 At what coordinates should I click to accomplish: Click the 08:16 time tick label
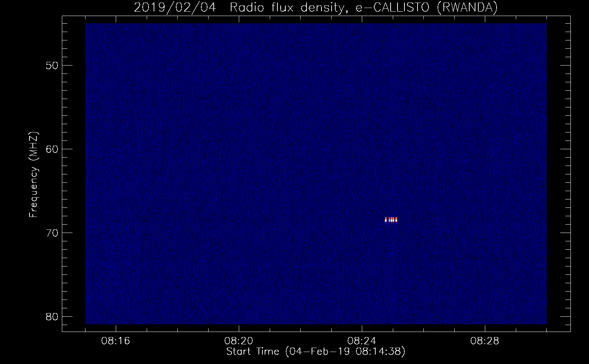click(116, 341)
